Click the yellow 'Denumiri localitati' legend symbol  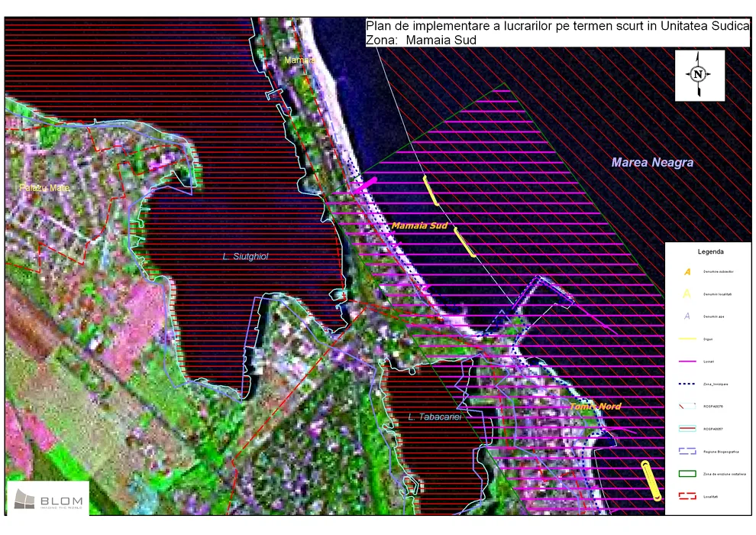pyautogui.click(x=687, y=293)
